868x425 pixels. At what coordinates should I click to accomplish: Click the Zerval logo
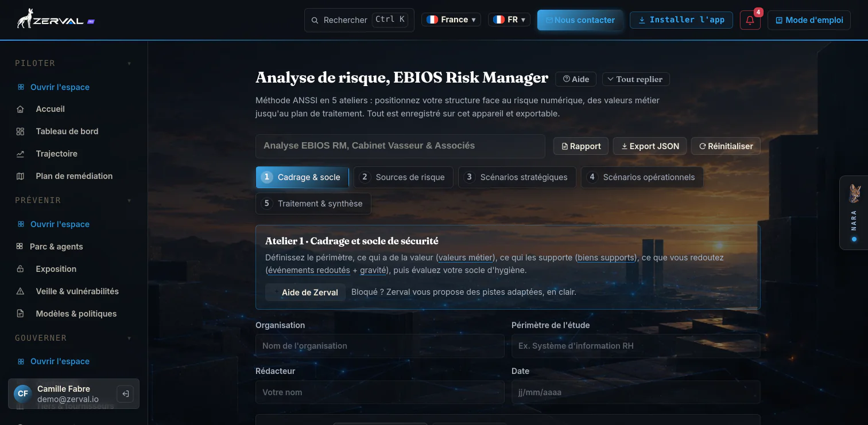[55, 20]
